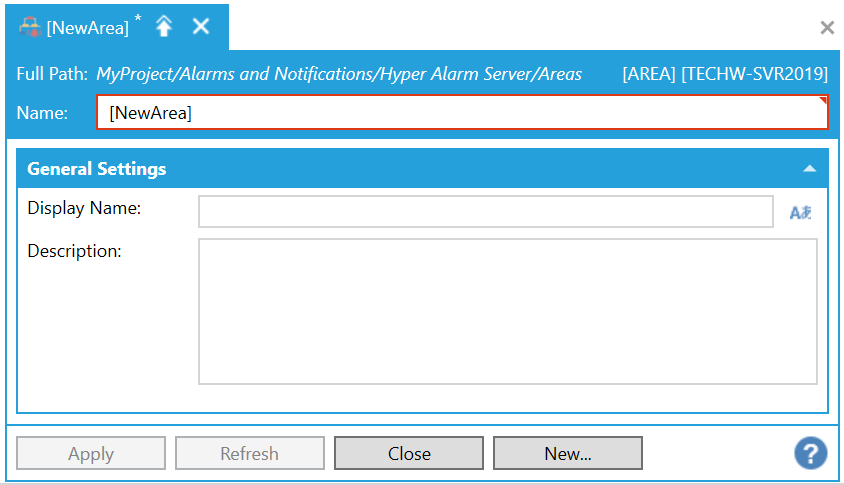Click the [AREA] type label
Screen dimensions: 844x485
click(648, 74)
